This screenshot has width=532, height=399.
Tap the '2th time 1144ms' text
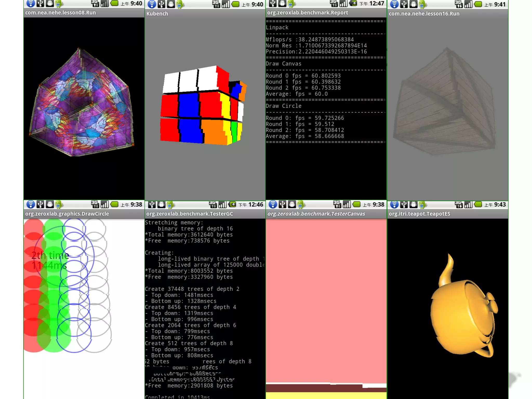(x=50, y=260)
